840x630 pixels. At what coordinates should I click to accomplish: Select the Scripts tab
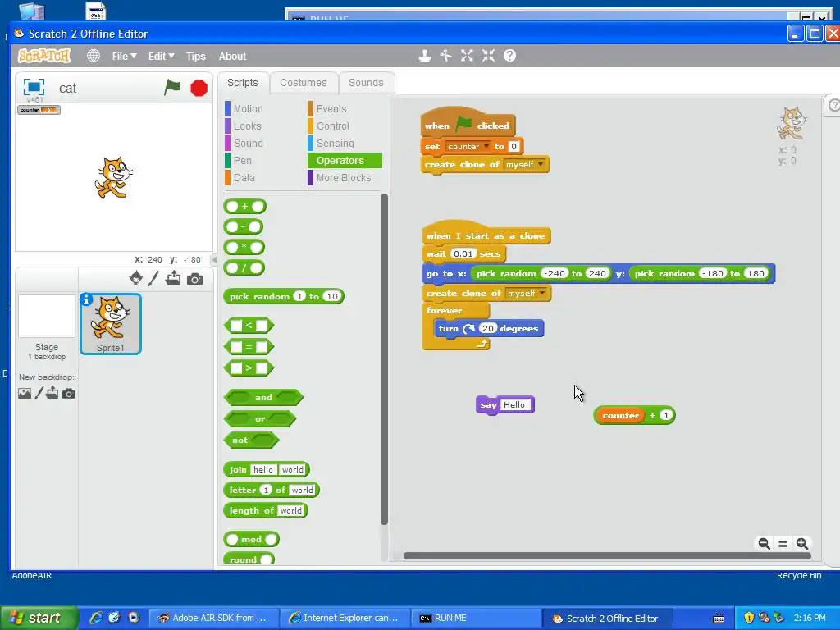[242, 83]
